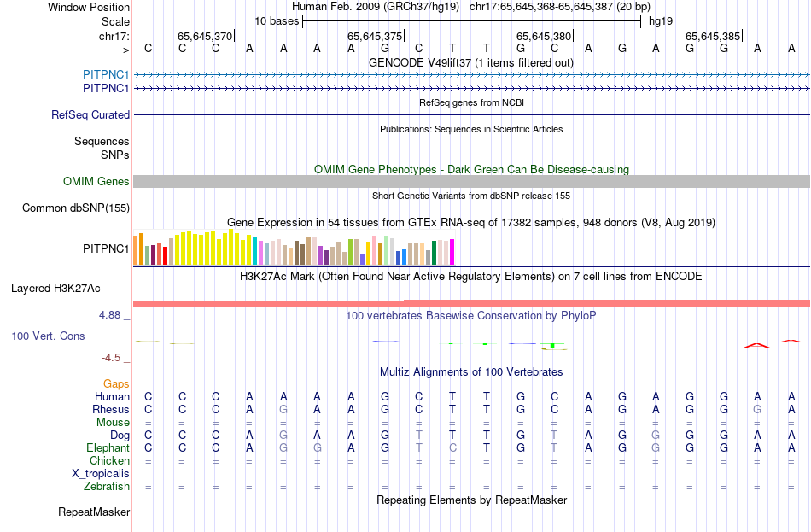Click the red bar in GTEx chart
Image resolution: width=811 pixels, height=532 pixels.
[x=165, y=255]
